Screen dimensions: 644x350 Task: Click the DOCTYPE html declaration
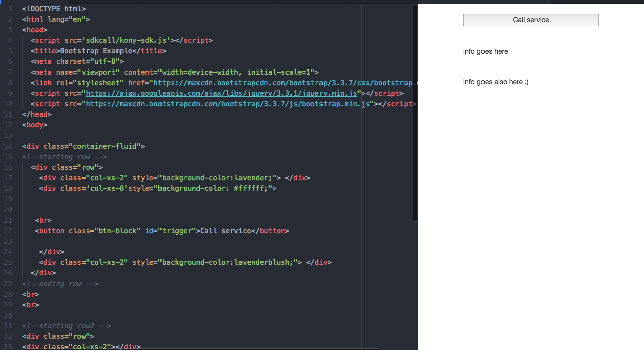[x=54, y=9]
